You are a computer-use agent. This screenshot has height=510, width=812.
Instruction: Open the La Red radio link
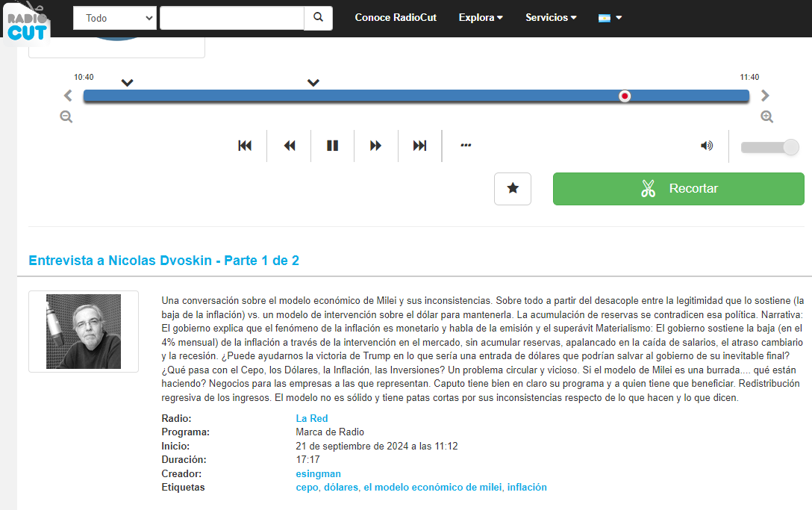pos(312,418)
